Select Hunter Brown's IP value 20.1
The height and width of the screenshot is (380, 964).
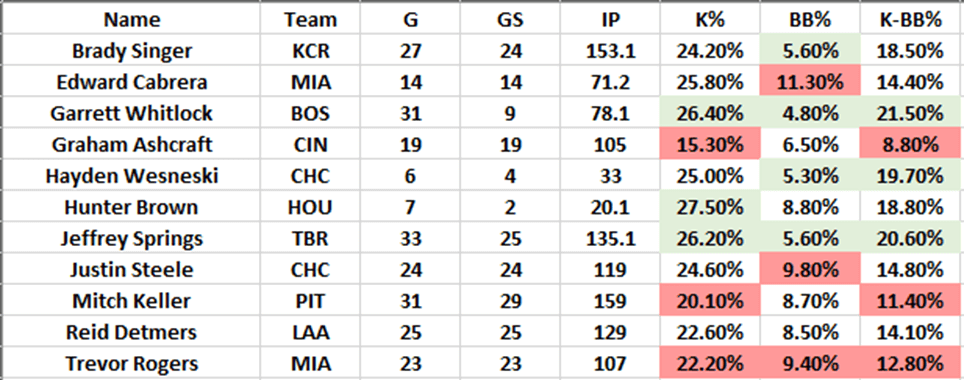click(x=610, y=207)
